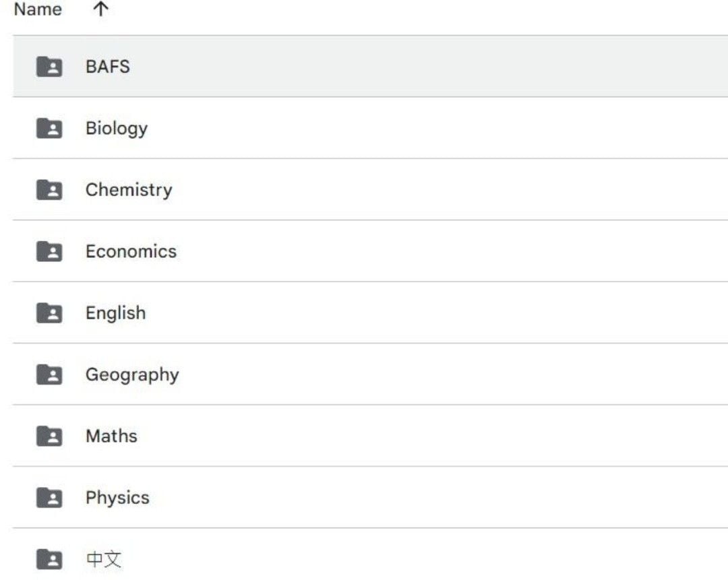Click the shared folder icon beside Chemistry
728x580 pixels.
click(49, 190)
